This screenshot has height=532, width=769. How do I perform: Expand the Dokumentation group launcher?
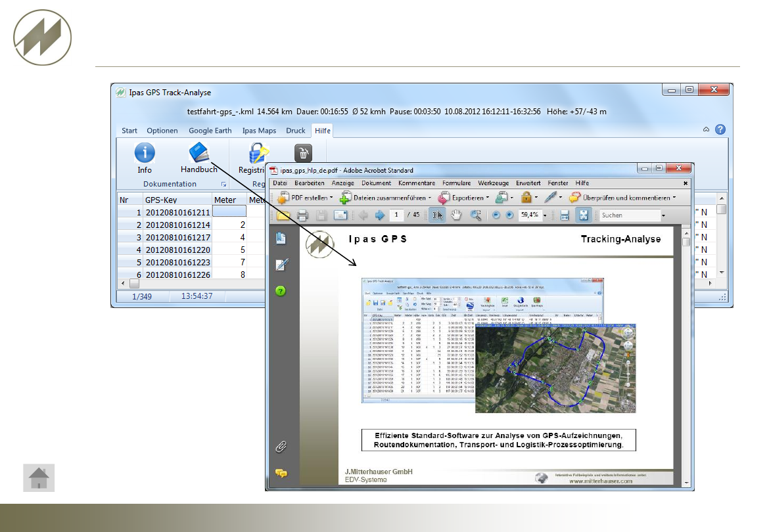(x=223, y=184)
